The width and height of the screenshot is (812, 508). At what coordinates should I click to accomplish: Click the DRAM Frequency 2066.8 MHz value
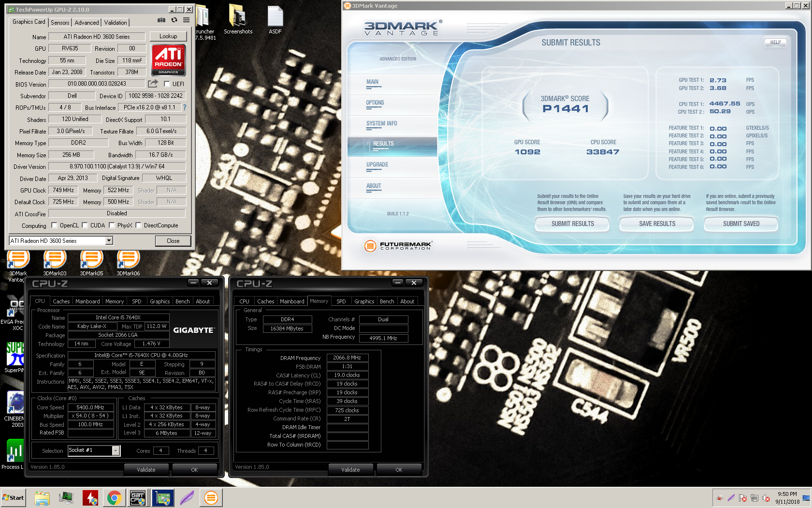click(347, 358)
